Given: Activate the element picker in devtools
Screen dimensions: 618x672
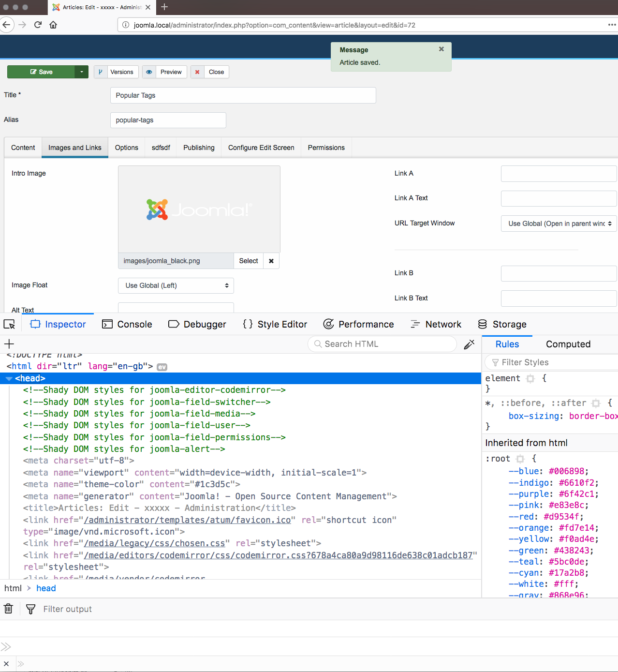Looking at the screenshot, I should 9,324.
